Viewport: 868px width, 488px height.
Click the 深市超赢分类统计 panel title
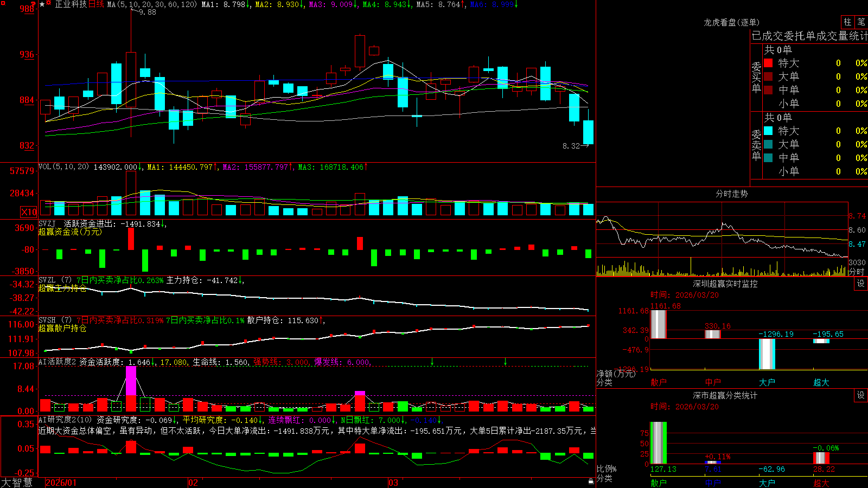point(725,395)
